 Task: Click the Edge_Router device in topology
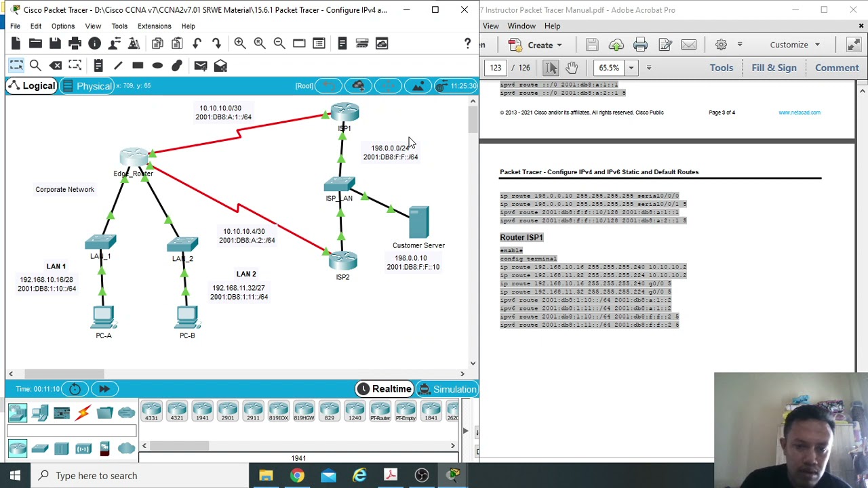point(134,157)
